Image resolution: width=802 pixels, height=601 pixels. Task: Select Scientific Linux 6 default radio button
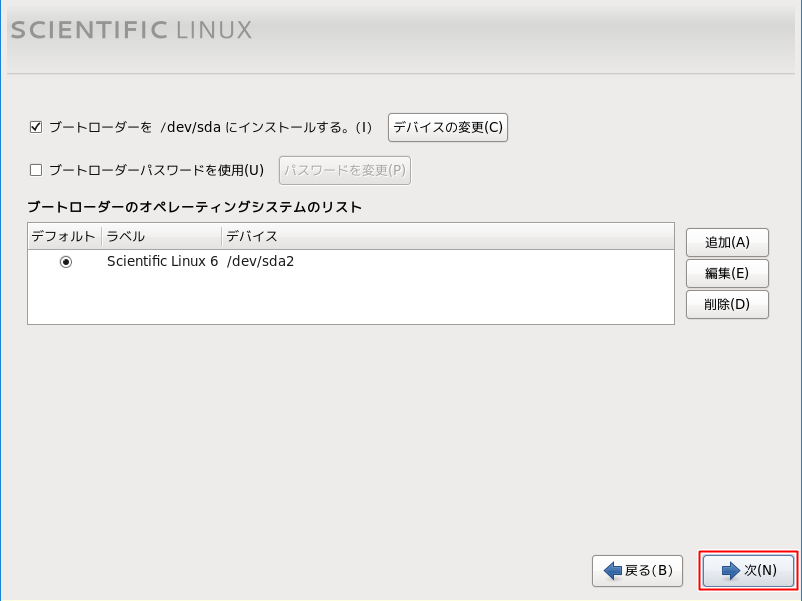coord(66,262)
